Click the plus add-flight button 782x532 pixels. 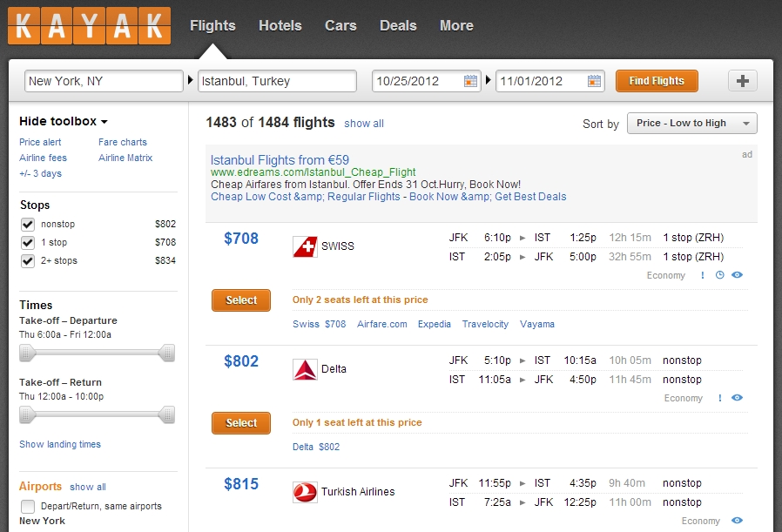click(743, 81)
